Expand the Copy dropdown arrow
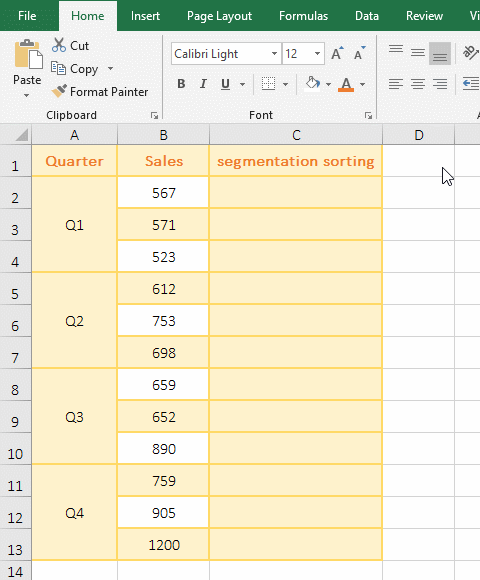Screen dimensions: 480x580 110,68
